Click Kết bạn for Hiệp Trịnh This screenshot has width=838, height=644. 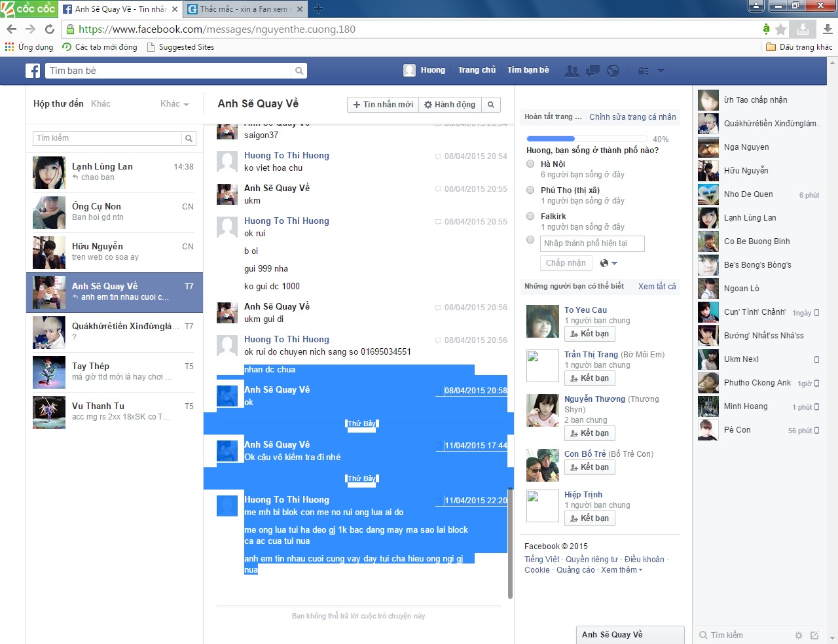click(590, 518)
